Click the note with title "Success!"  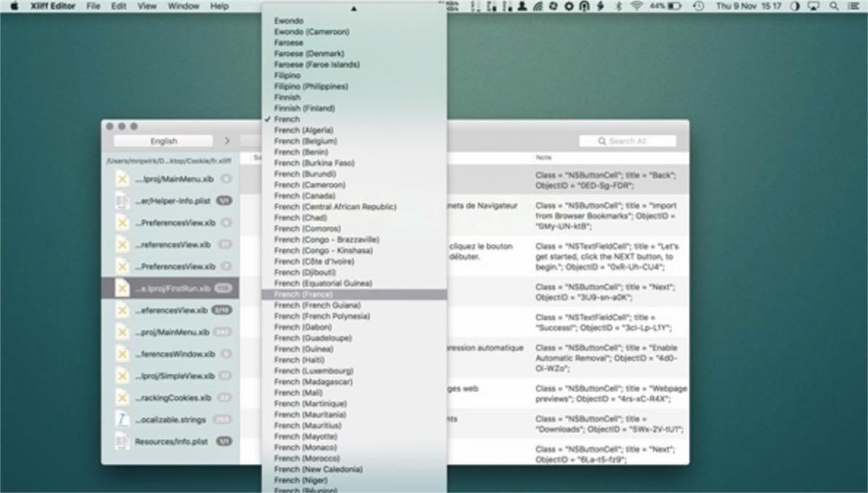(604, 322)
